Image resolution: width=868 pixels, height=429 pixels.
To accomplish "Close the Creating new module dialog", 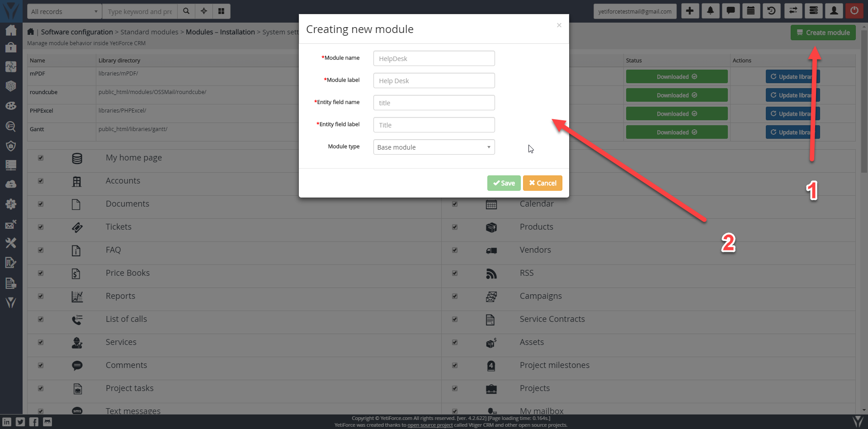I will tap(559, 25).
